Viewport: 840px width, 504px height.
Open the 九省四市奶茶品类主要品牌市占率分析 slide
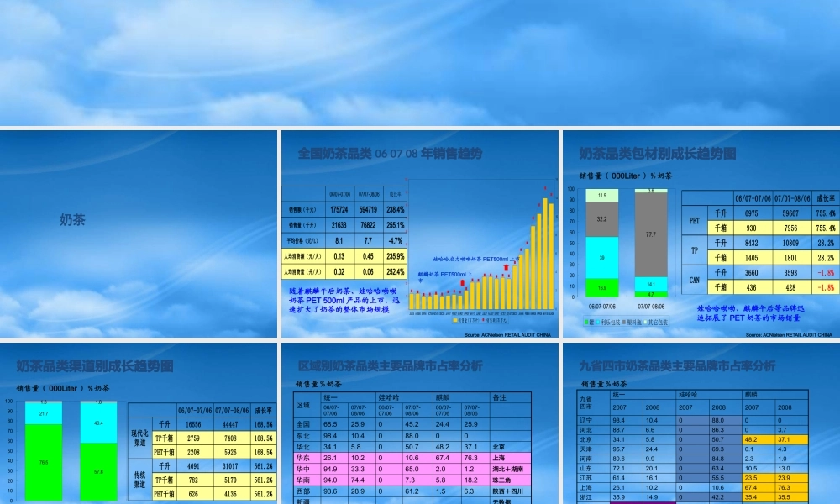click(701, 423)
